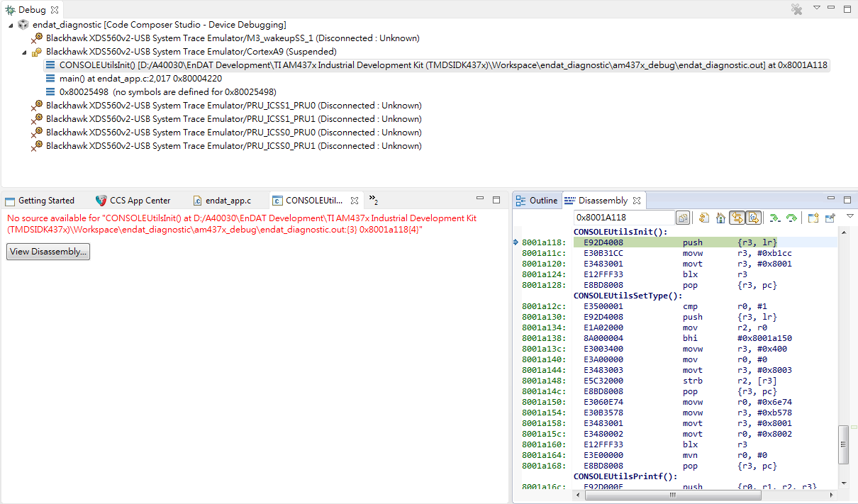
Task: Click the Assembly Step Into icon
Action: click(x=775, y=218)
